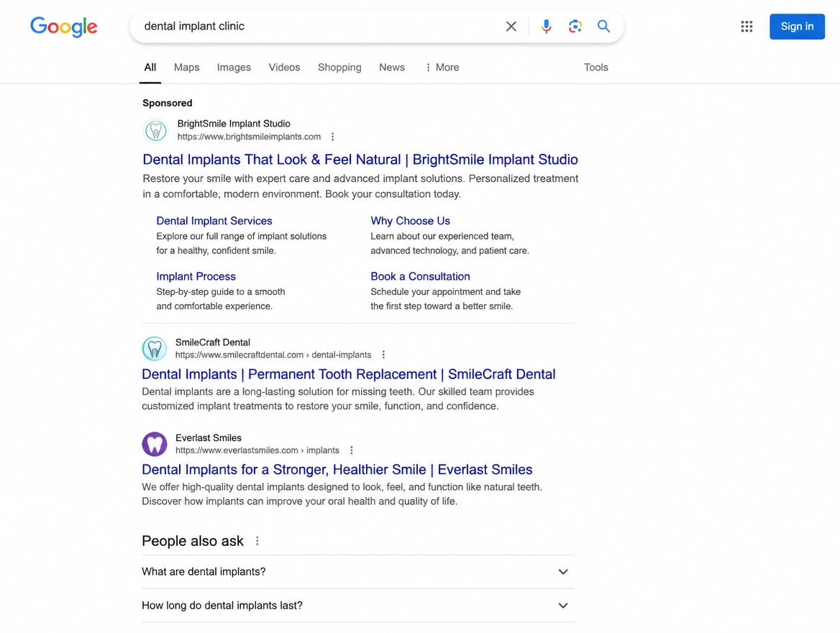Click the magnifying glass search icon
840x633 pixels.
point(604,27)
